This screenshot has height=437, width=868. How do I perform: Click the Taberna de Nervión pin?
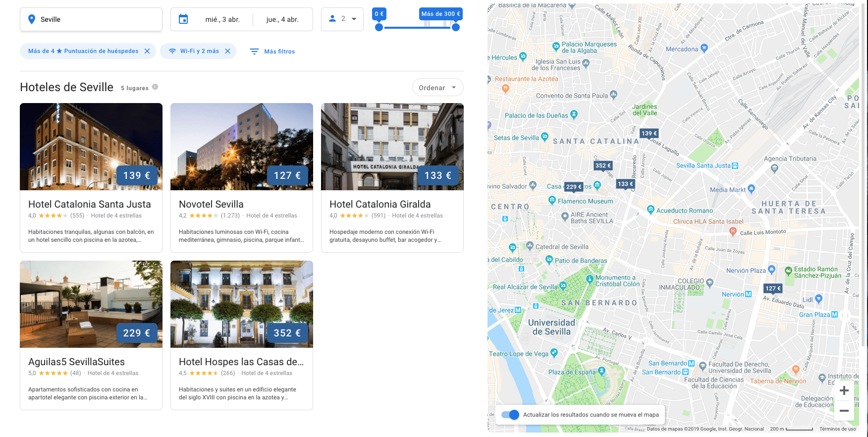796,369
